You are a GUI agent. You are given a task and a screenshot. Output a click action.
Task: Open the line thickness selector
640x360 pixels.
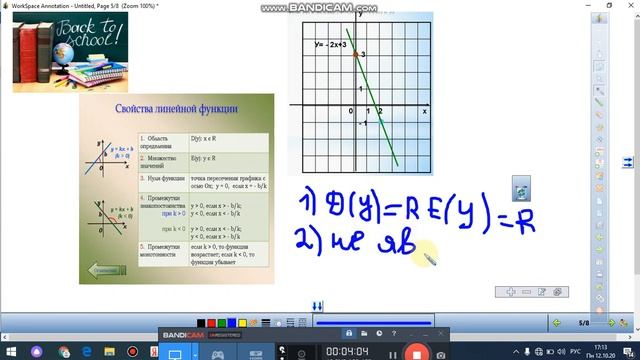pyautogui.click(x=266, y=323)
